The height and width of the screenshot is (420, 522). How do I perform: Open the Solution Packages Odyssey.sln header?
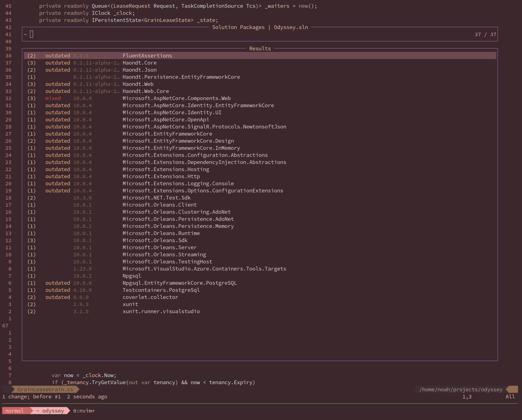tap(260, 27)
